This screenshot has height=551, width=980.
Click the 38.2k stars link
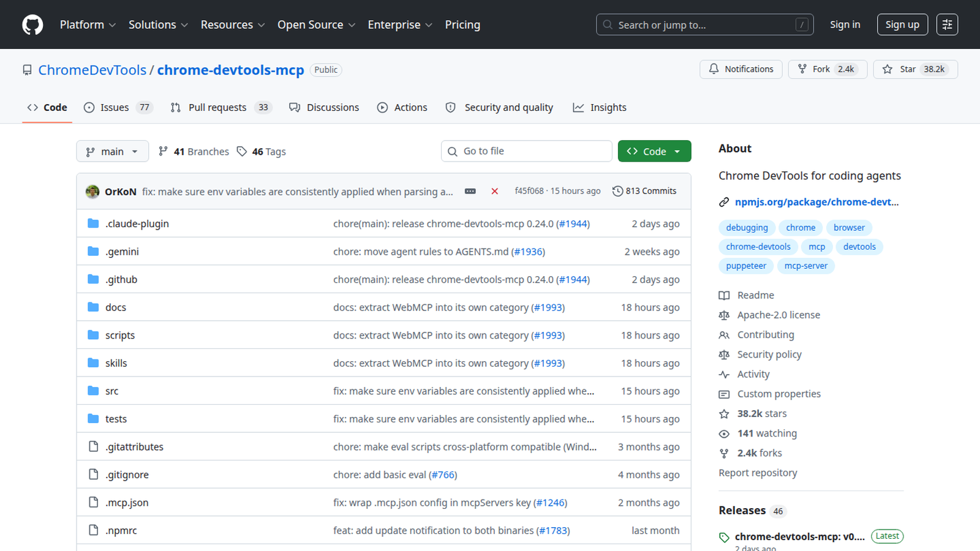pos(762,414)
